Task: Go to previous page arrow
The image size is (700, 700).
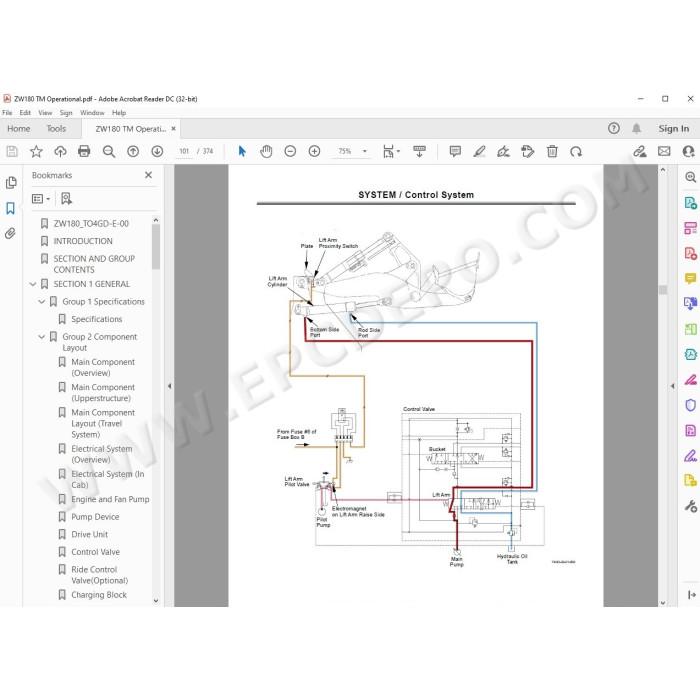Action: click(133, 151)
